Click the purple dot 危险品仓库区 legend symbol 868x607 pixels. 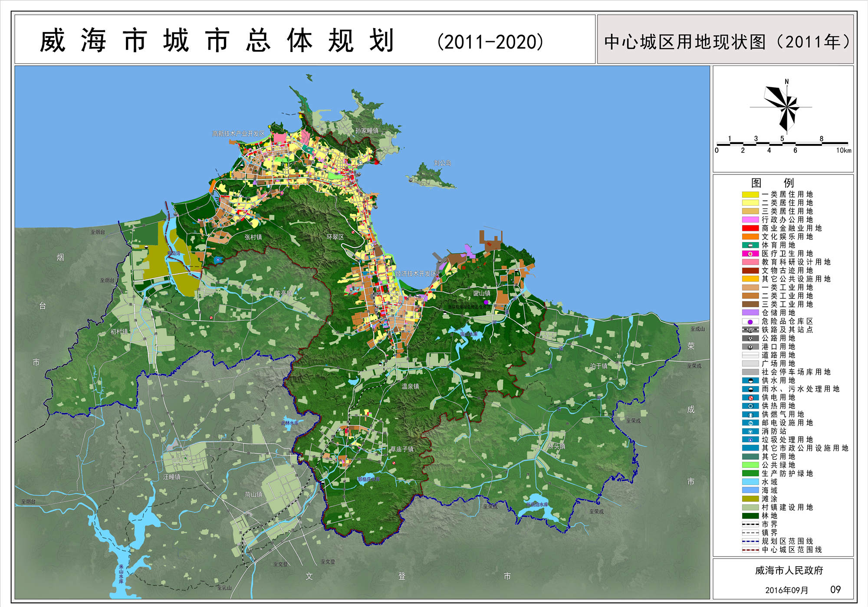click(x=750, y=322)
